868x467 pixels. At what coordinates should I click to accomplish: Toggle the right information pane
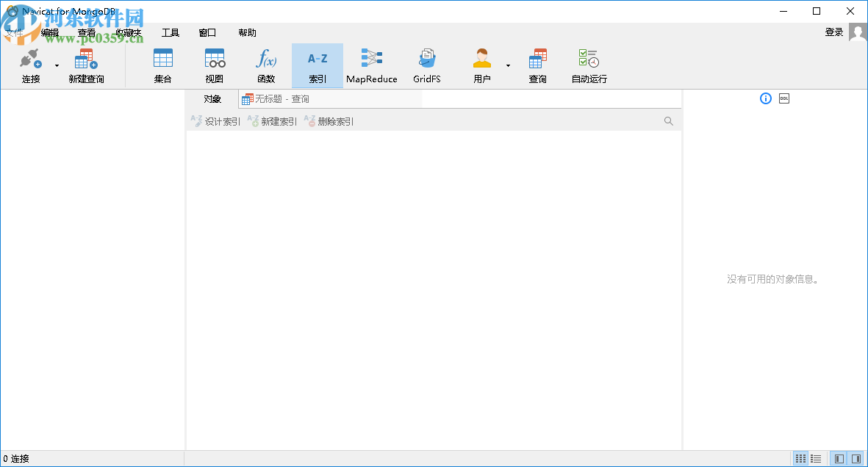coord(856,459)
